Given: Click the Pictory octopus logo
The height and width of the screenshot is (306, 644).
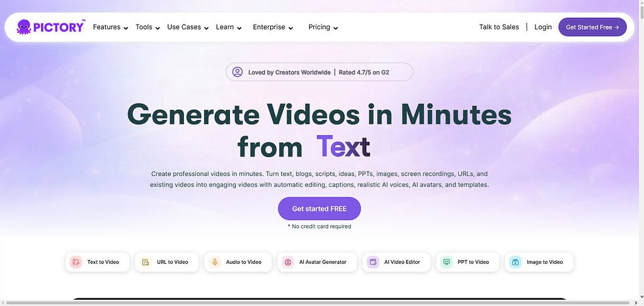Looking at the screenshot, I should 23,27.
